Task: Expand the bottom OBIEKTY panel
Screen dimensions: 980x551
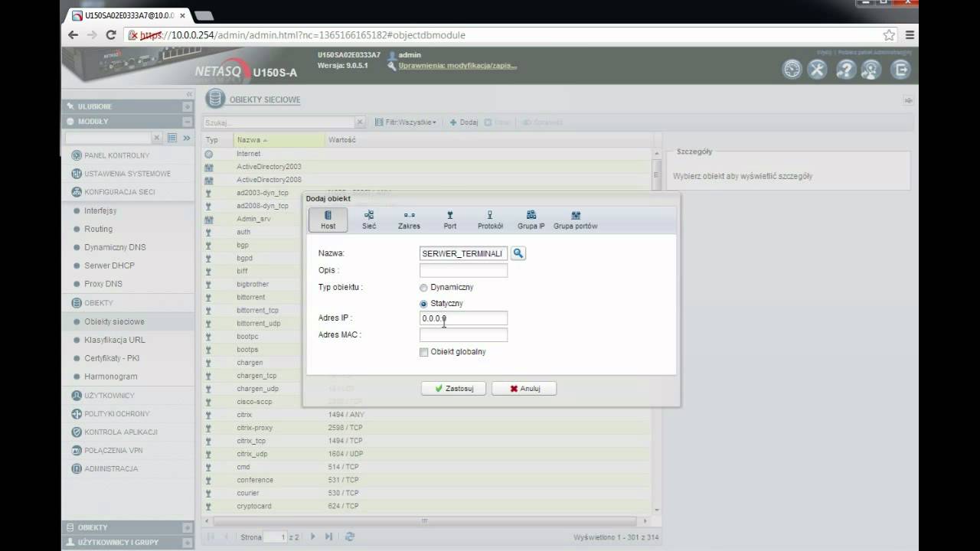Action: (x=188, y=528)
